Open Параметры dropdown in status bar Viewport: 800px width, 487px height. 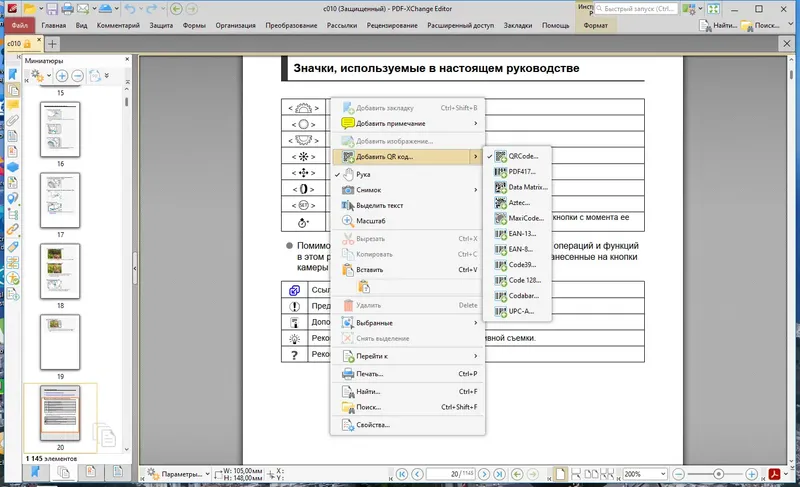[178, 474]
